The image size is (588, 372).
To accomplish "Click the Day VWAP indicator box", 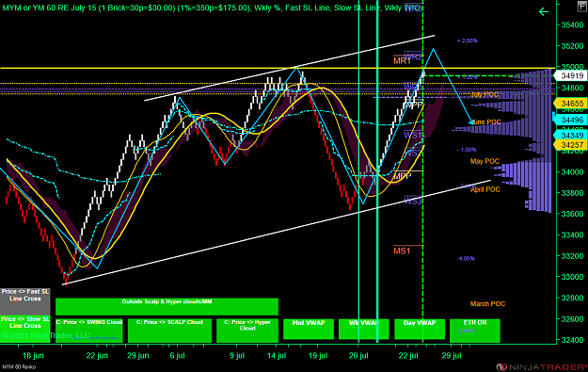I will [x=420, y=330].
